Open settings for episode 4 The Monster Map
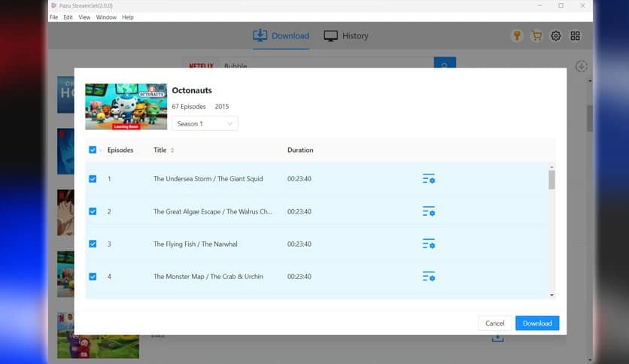The image size is (629, 364). [x=428, y=276]
